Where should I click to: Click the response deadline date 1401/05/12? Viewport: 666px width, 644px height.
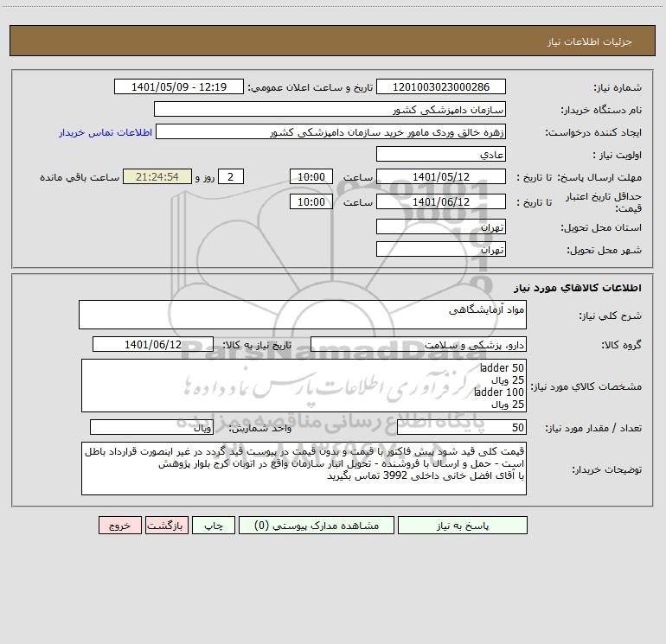pos(441,176)
